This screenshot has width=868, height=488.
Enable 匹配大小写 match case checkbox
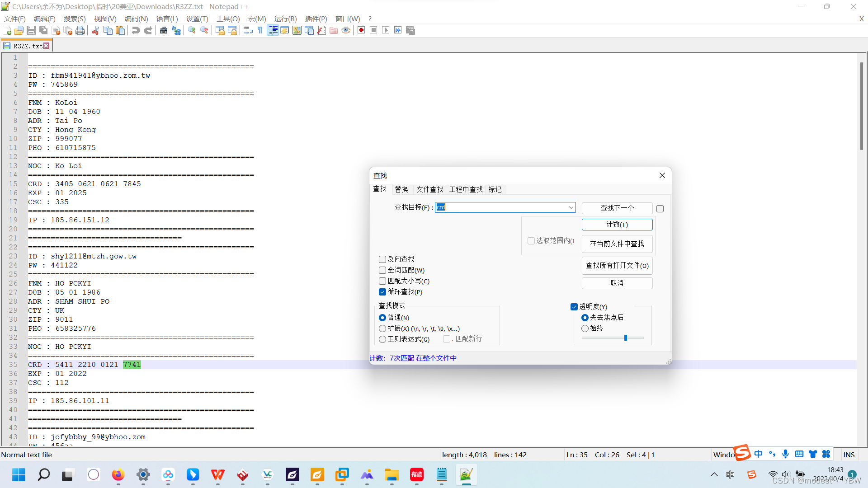[x=382, y=281]
